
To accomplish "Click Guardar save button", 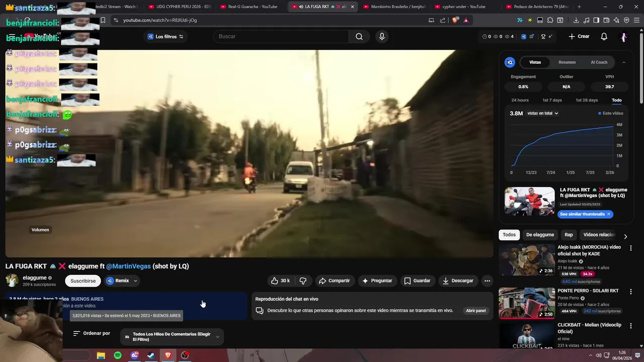I will click(x=417, y=281).
